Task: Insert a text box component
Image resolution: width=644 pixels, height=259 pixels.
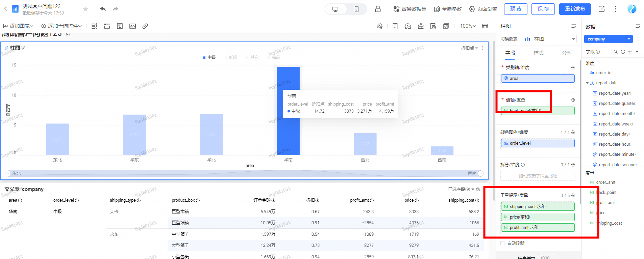Action: [x=120, y=26]
